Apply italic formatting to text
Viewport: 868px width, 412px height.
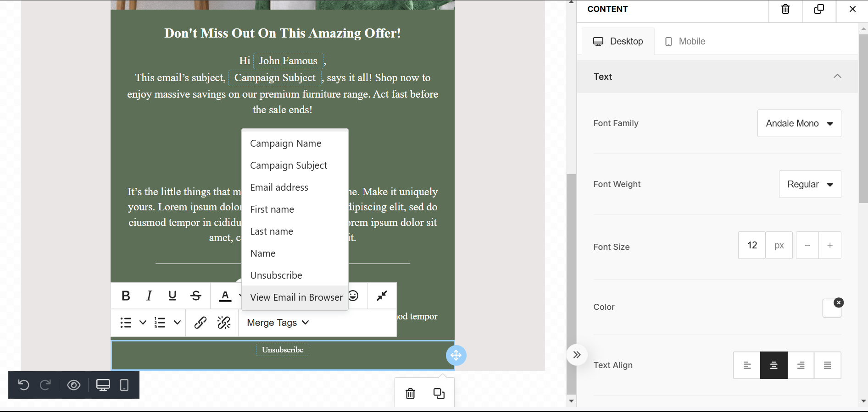[149, 296]
